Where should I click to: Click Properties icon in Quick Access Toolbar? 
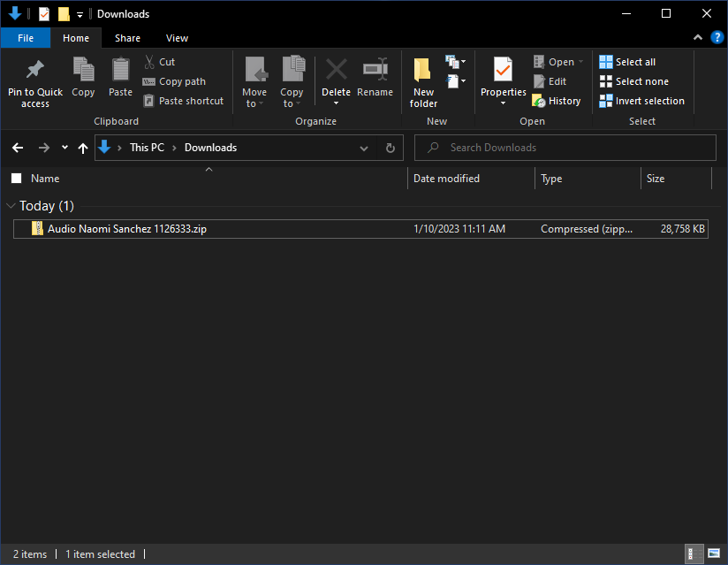pyautogui.click(x=44, y=14)
